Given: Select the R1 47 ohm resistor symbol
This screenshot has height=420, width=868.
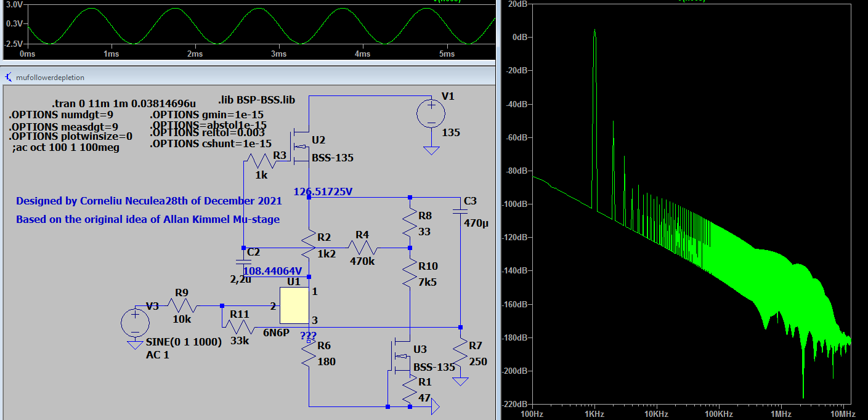Looking at the screenshot, I should (410, 390).
